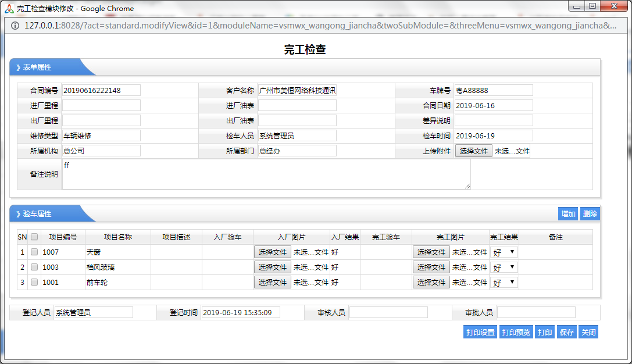The image size is (632, 364).
Task: Click the 增加 button to add a row
Action: tap(567, 214)
